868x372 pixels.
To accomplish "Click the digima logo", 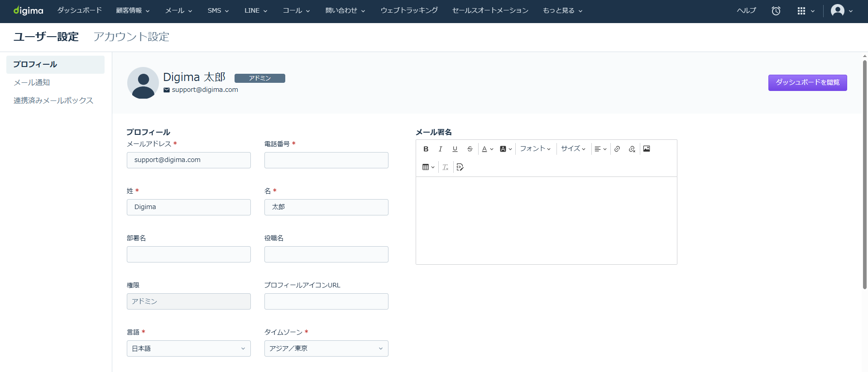I will 28,10.
